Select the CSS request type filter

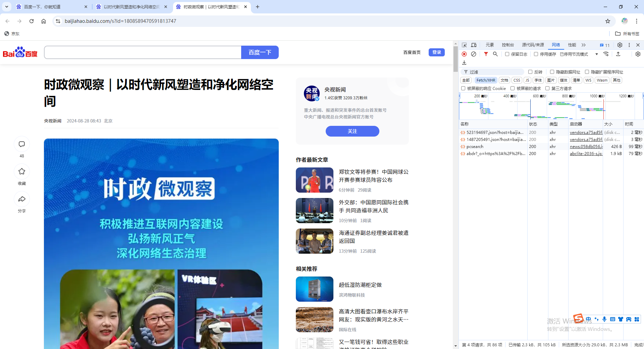(x=517, y=80)
